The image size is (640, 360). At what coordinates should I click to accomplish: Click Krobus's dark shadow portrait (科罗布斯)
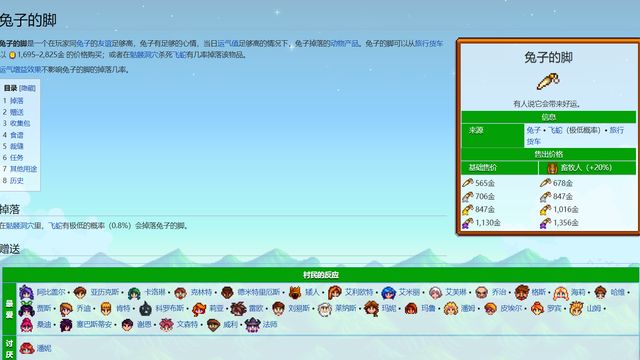(145, 309)
